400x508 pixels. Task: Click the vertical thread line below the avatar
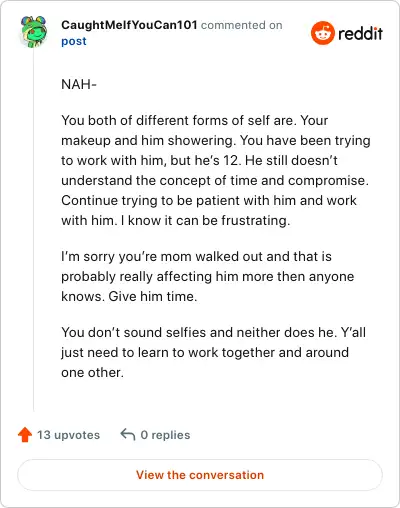click(34, 230)
